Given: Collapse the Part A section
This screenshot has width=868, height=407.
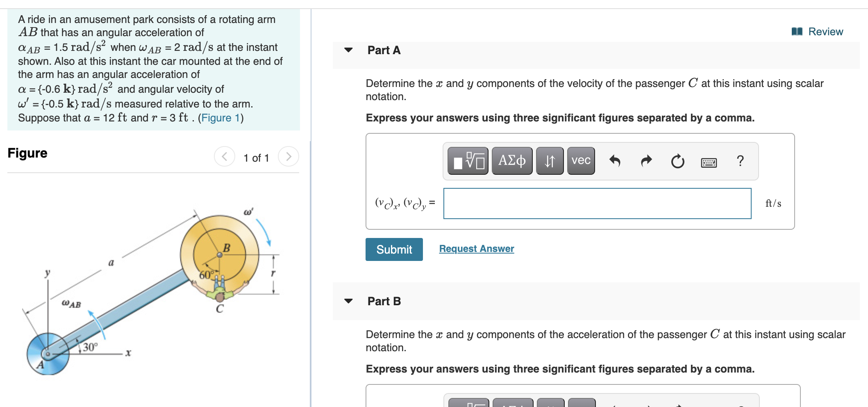Looking at the screenshot, I should click(x=348, y=50).
